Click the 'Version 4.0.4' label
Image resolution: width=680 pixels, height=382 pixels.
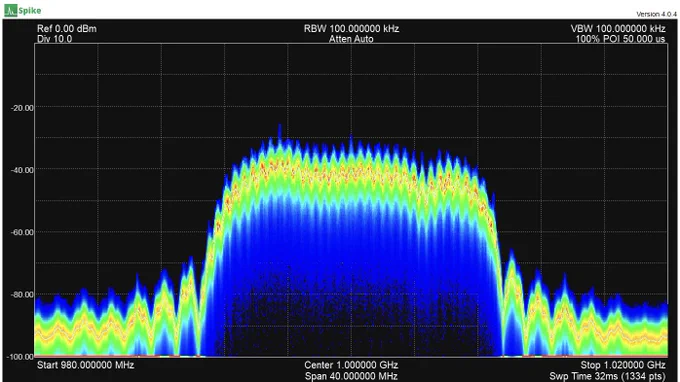(x=656, y=14)
